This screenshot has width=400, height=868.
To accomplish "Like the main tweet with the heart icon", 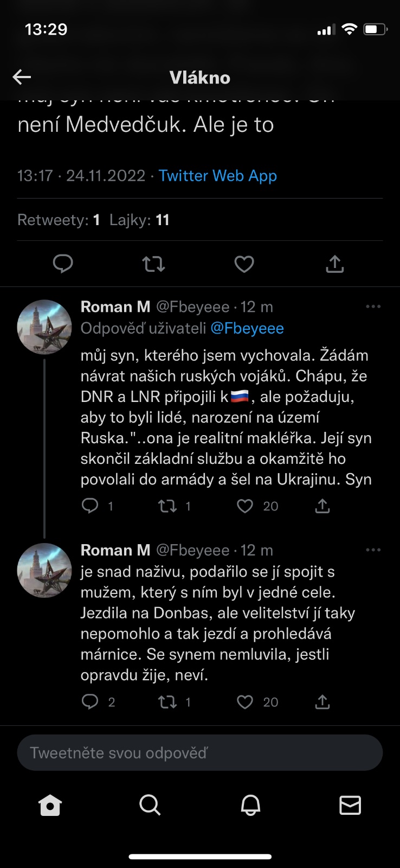I will click(244, 264).
